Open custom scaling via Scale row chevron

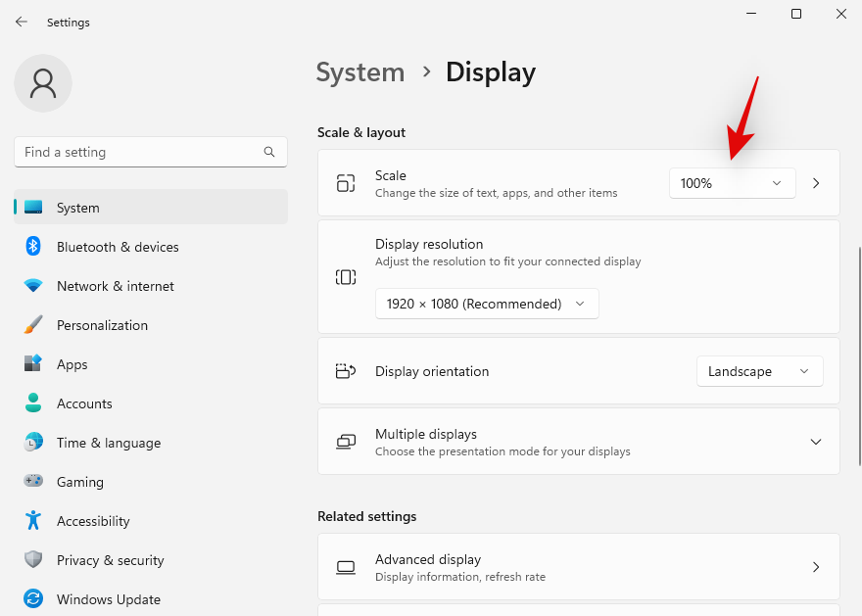(816, 183)
